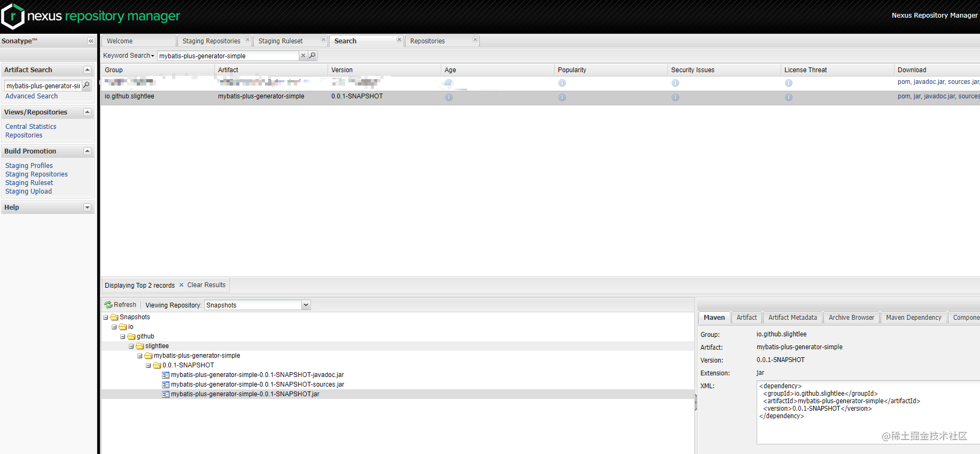This screenshot has height=454, width=980.
Task: Click the dependency XML text area
Action: 868,412
